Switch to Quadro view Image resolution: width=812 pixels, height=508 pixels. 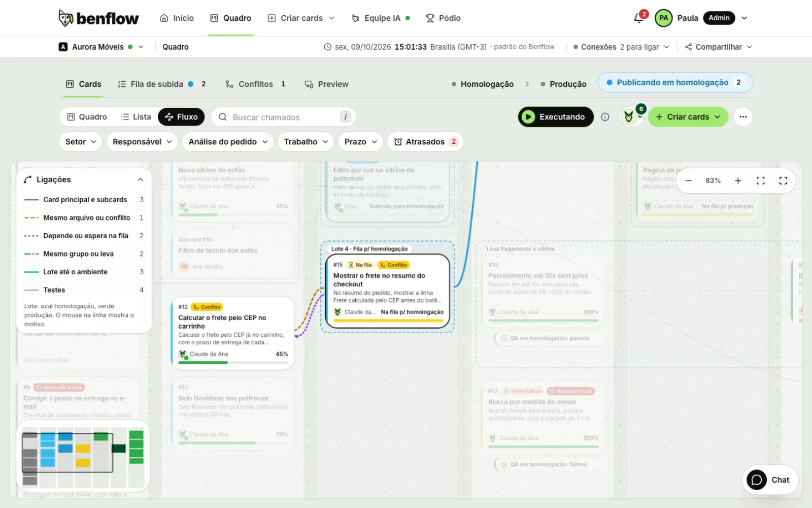click(87, 117)
